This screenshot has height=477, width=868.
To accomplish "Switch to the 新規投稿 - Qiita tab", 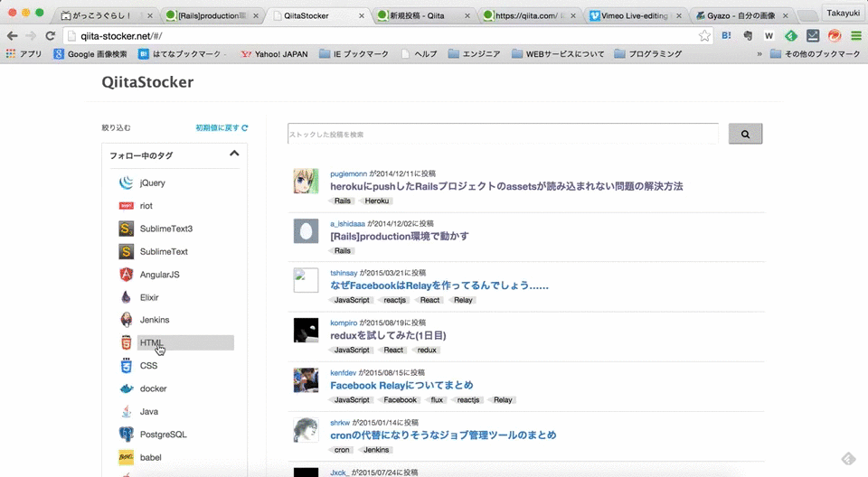I will (x=423, y=15).
